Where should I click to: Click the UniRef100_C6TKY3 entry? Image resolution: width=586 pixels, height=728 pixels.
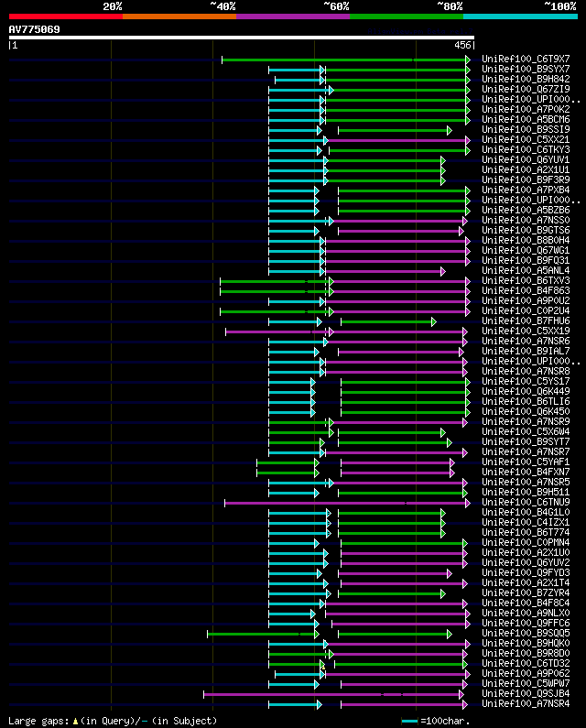coord(526,149)
